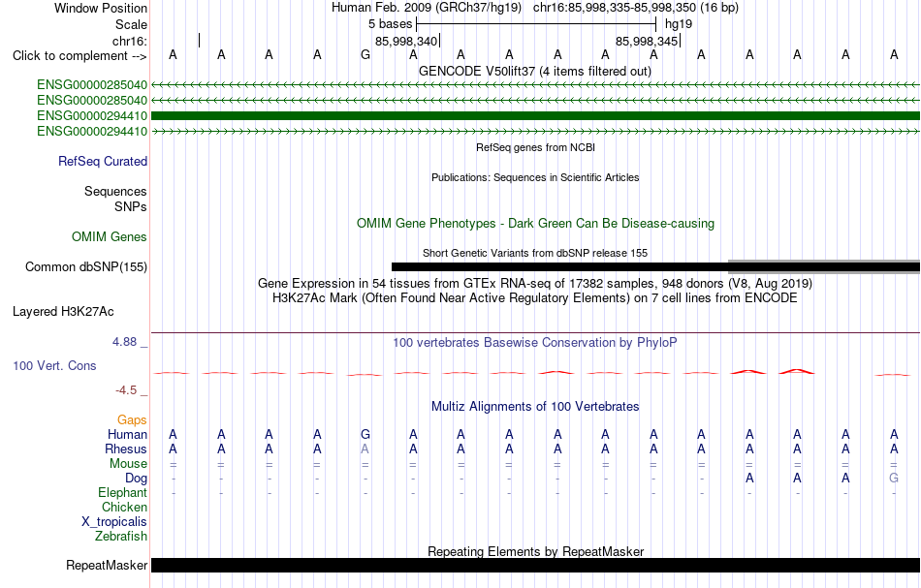
Task: Click the 85,998,345 coordinate marker
Action: pos(647,41)
